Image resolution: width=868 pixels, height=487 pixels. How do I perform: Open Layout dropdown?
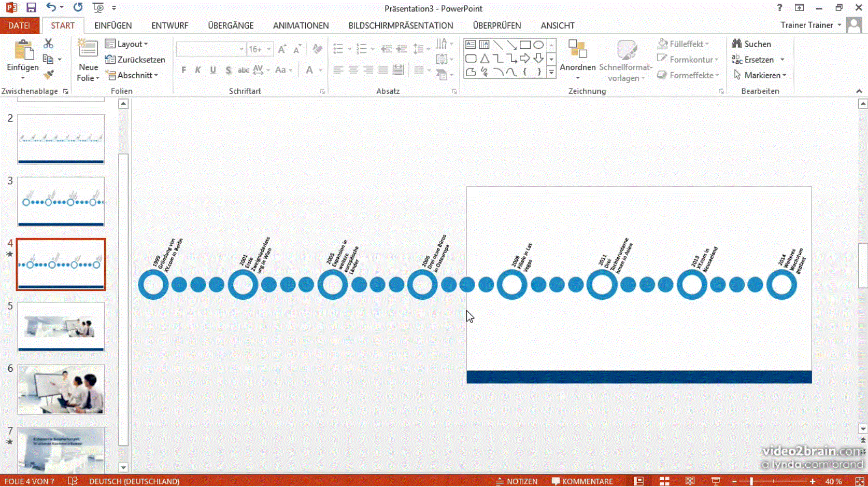tap(126, 44)
